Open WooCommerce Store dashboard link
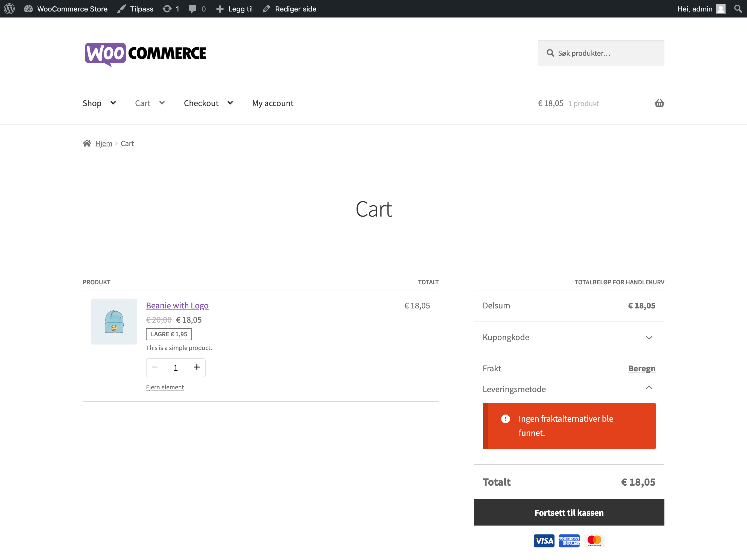Viewport: 747px width, 560px height. [66, 9]
